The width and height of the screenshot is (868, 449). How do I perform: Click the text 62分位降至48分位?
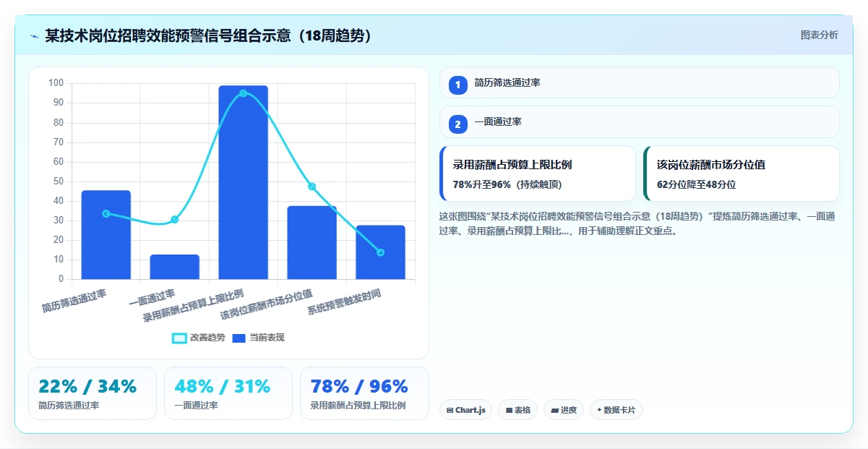coord(696,184)
